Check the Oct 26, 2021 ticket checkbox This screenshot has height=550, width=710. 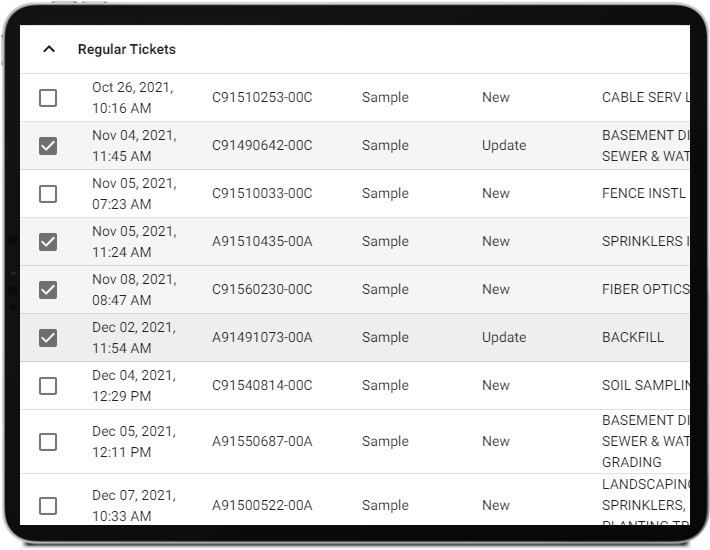point(48,98)
